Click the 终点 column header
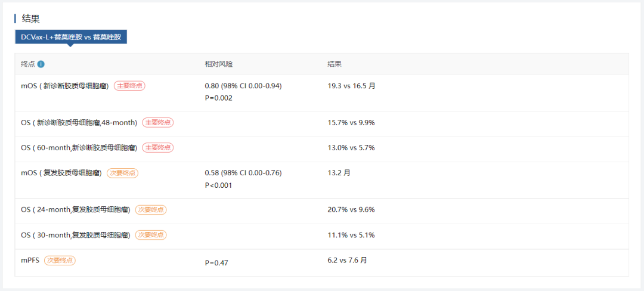 tap(27, 64)
